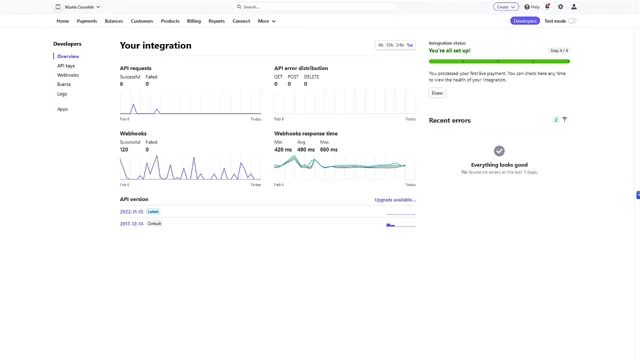640x360 pixels.
Task: Click the search magnifier icon
Action: 239,7
